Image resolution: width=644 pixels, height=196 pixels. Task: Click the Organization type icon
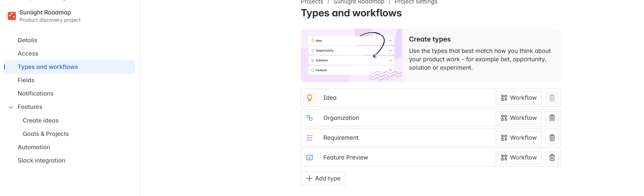pyautogui.click(x=310, y=118)
